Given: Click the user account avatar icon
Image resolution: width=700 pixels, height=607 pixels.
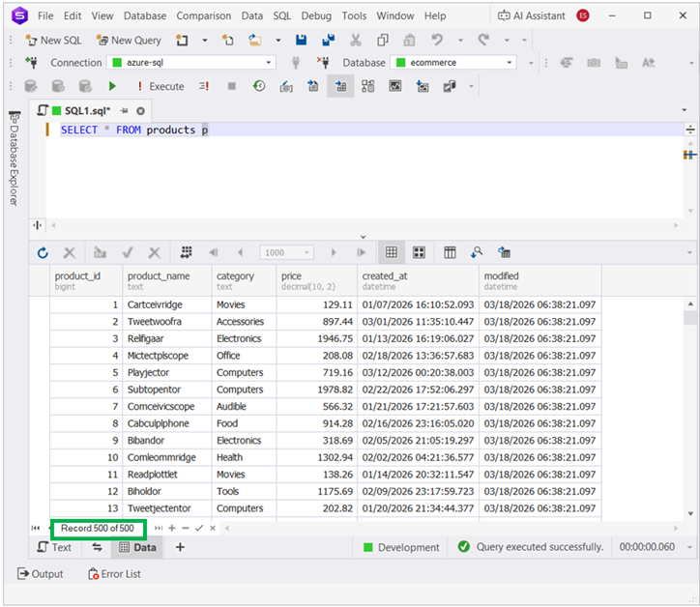Looking at the screenshot, I should [x=583, y=15].
